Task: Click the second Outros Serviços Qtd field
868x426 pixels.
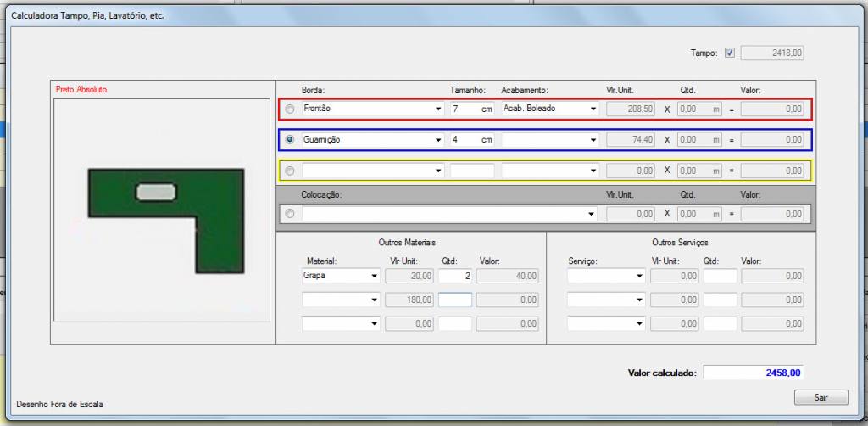Action: click(x=721, y=300)
